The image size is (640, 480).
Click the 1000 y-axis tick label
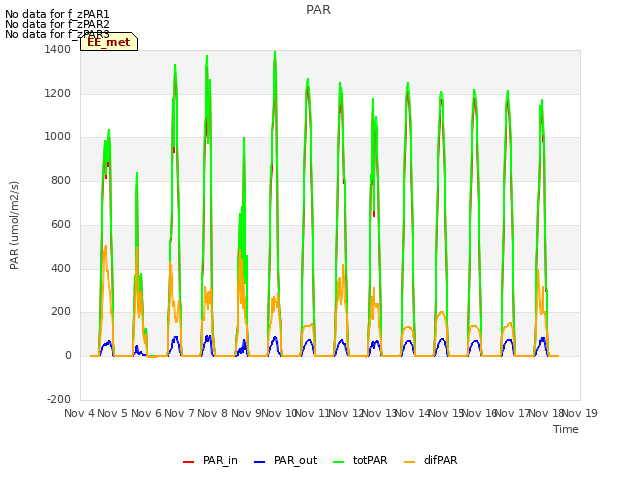pos(58,137)
